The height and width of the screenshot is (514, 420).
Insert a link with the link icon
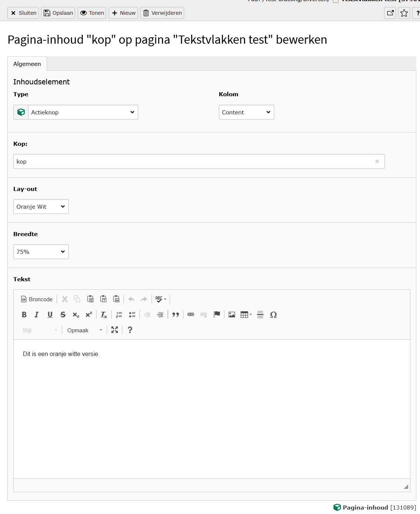tap(191, 315)
